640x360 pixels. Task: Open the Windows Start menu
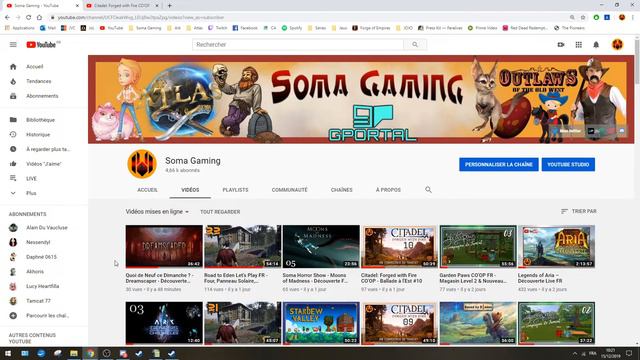point(8,353)
